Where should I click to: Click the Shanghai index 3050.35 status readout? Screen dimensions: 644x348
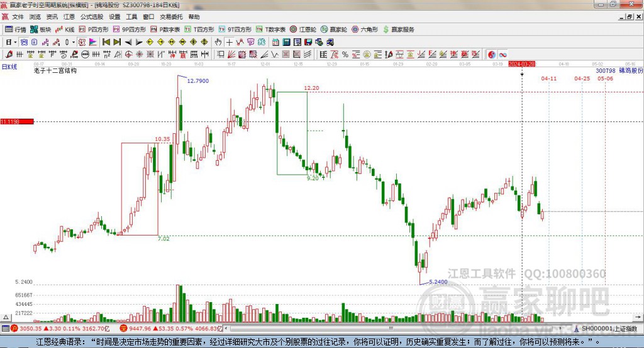(60, 329)
